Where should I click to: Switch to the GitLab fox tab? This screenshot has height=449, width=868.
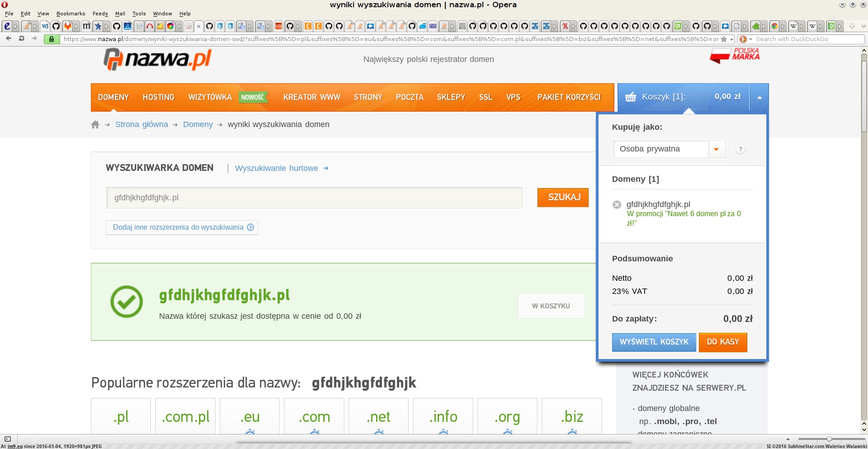(67, 26)
